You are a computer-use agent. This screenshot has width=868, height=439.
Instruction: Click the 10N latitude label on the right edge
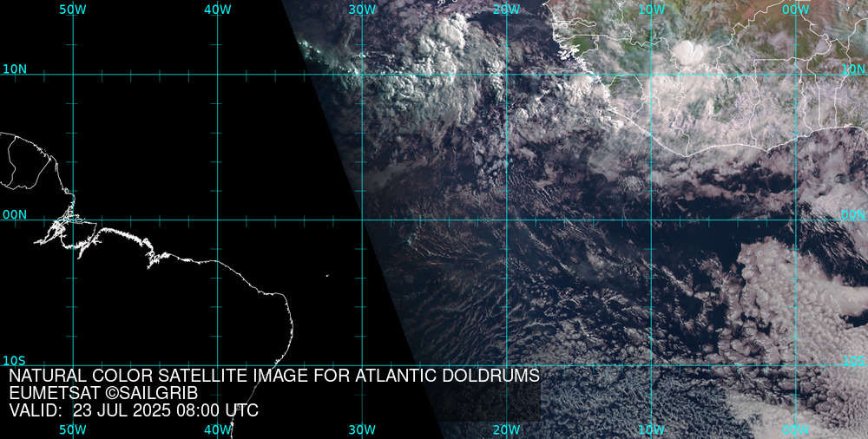click(x=853, y=69)
